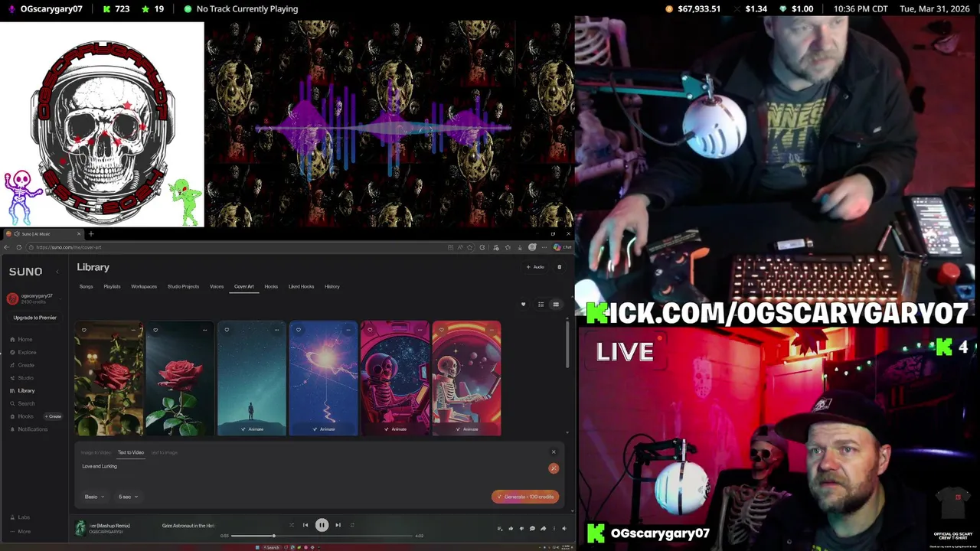980x551 pixels.
Task: Switch to the Songs tab
Action: tap(86, 286)
